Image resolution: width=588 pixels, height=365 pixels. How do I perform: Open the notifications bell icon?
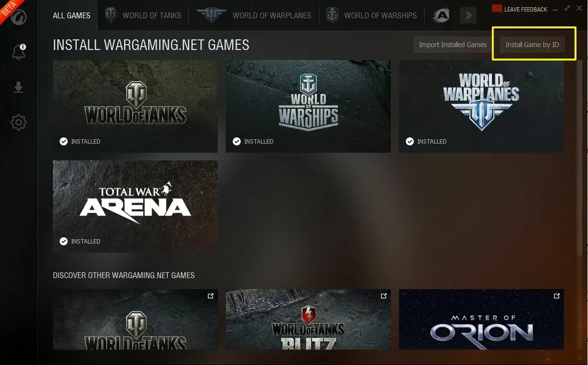19,51
